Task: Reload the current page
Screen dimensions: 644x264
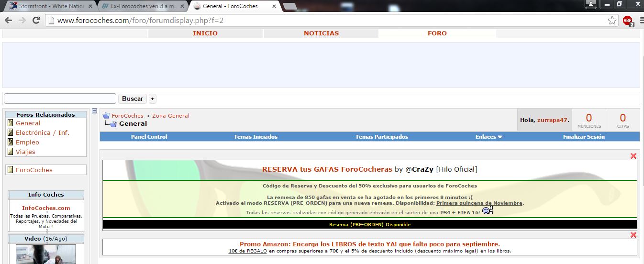Action: click(x=36, y=21)
